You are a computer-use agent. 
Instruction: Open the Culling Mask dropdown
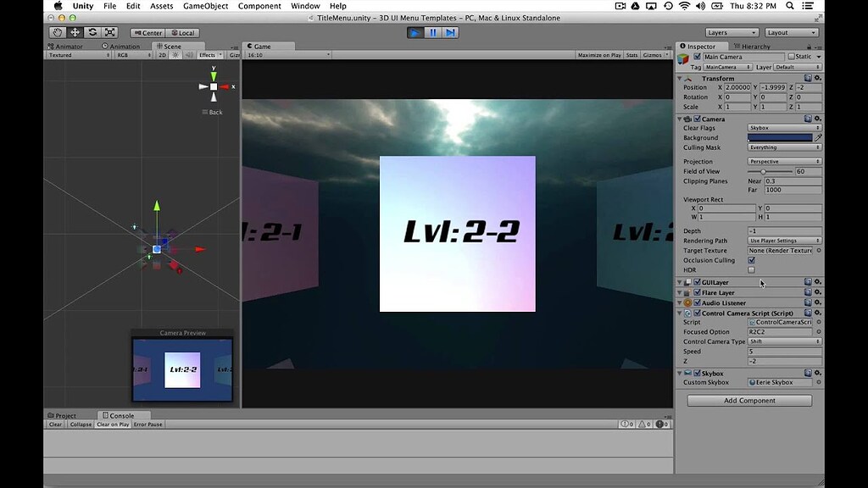pos(784,147)
